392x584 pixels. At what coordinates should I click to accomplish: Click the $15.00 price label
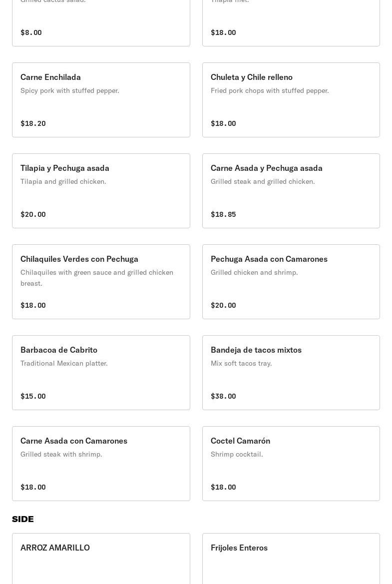pyautogui.click(x=33, y=396)
